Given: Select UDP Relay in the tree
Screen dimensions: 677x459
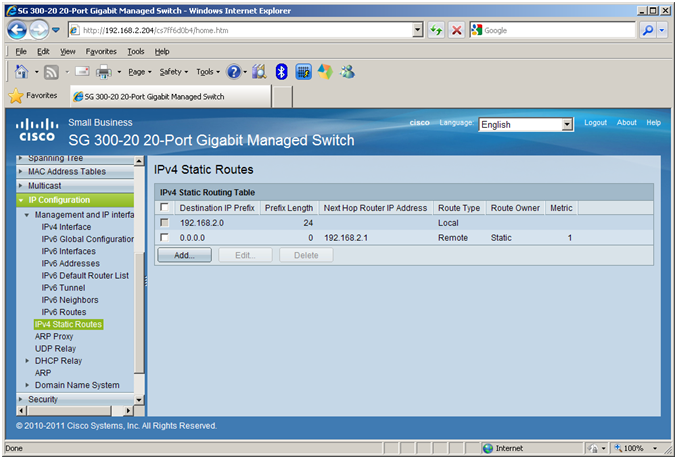Looking at the screenshot, I should click(x=55, y=348).
